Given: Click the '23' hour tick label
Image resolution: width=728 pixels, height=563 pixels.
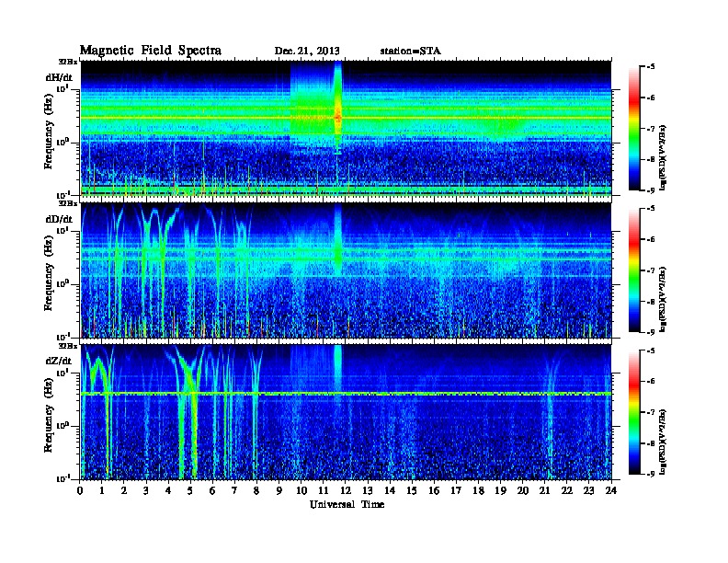Looking at the screenshot, I should coord(589,490).
